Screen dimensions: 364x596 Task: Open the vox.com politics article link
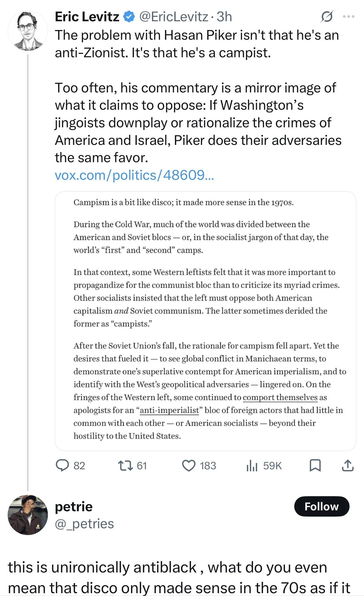coord(134,175)
